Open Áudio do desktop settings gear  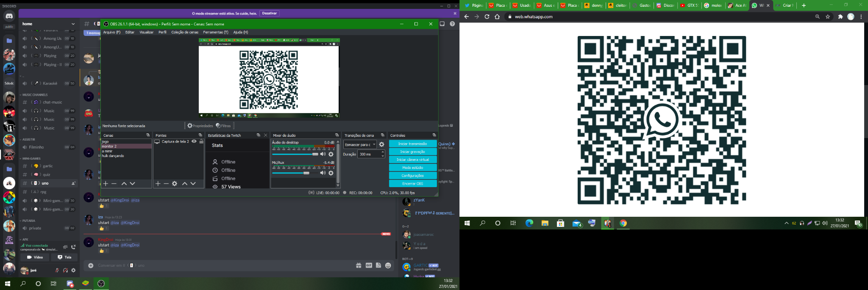click(x=331, y=154)
